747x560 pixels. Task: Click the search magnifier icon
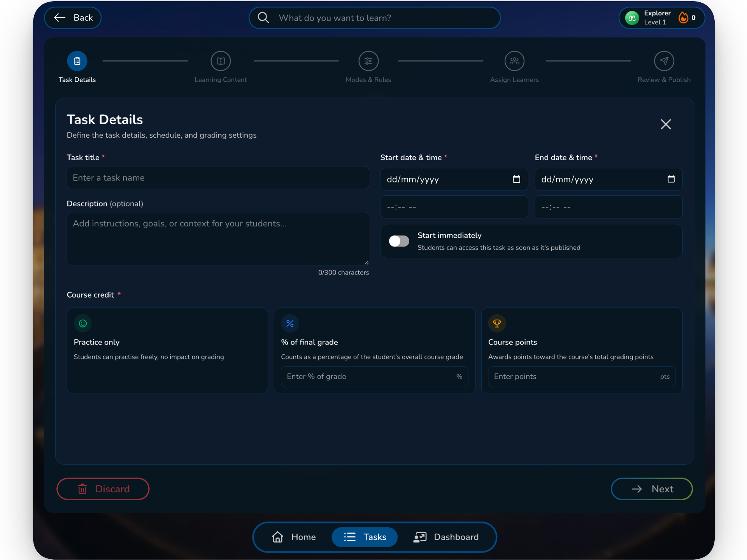[263, 18]
